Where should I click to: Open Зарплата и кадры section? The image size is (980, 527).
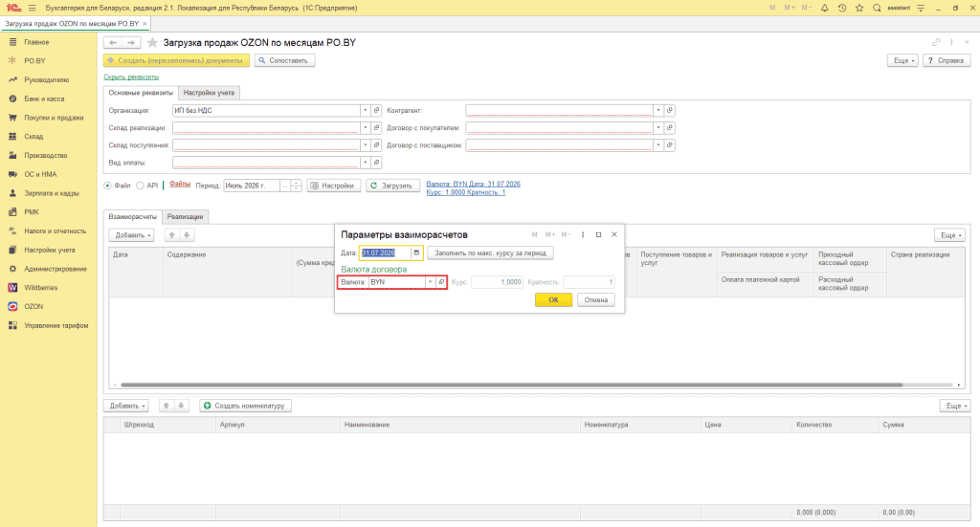point(52,193)
